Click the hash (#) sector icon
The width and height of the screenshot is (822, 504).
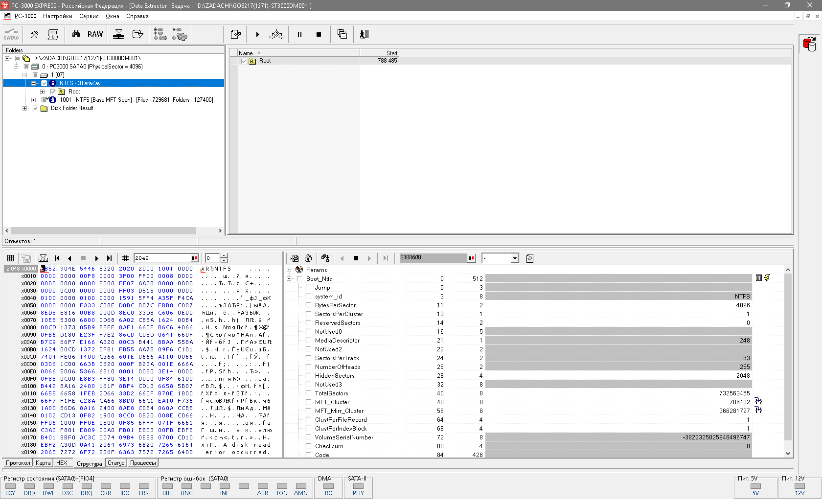(x=125, y=258)
